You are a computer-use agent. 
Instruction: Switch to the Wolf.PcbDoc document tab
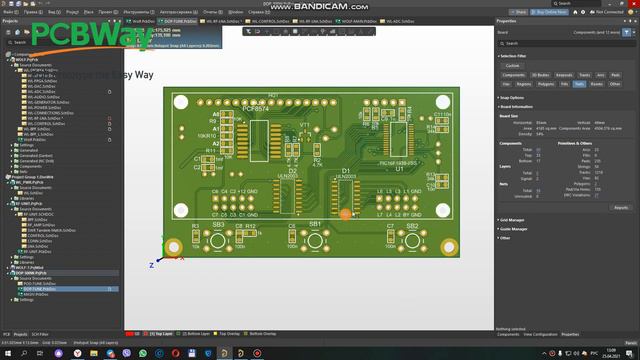click(140, 21)
